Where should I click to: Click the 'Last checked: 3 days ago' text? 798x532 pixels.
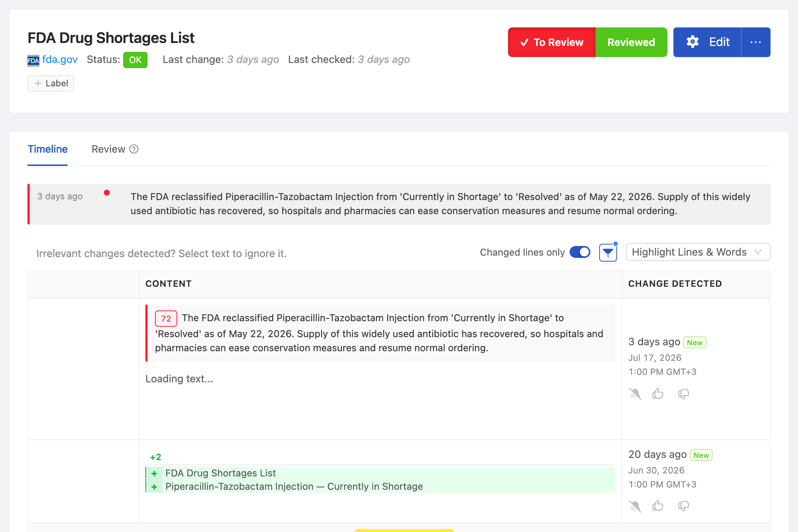[x=349, y=60]
